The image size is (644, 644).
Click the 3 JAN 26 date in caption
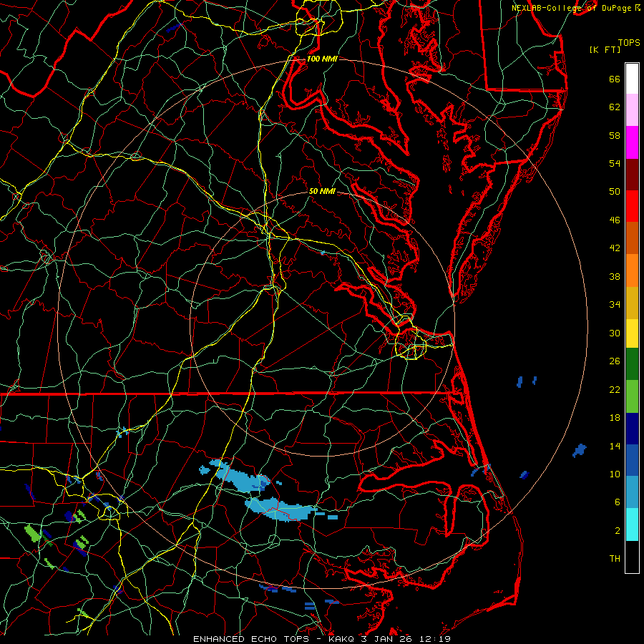388,639
